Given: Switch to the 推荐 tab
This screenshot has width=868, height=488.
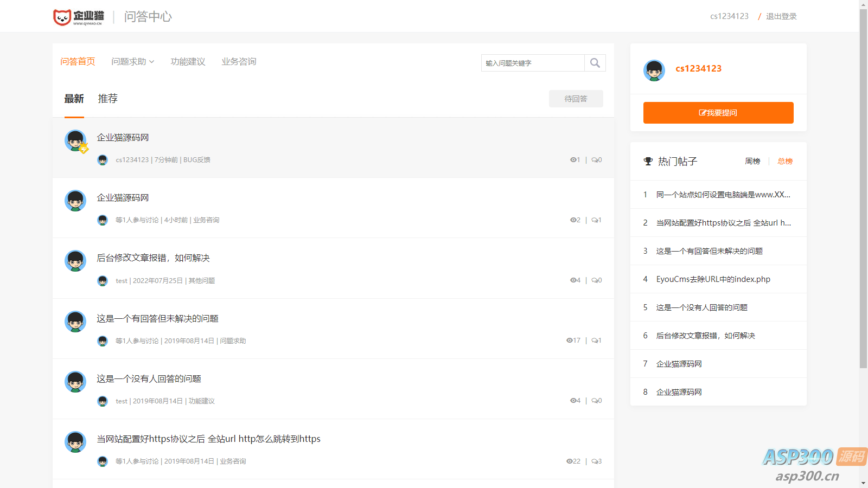Looking at the screenshot, I should tap(107, 98).
